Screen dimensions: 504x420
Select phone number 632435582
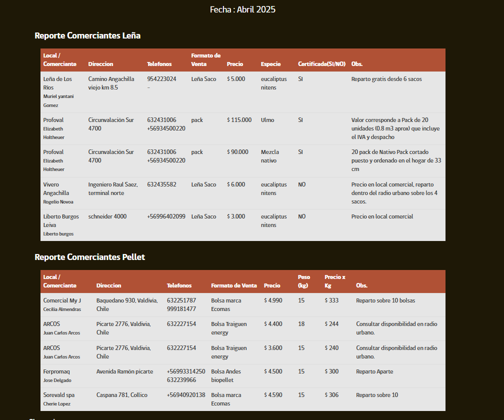click(x=161, y=184)
